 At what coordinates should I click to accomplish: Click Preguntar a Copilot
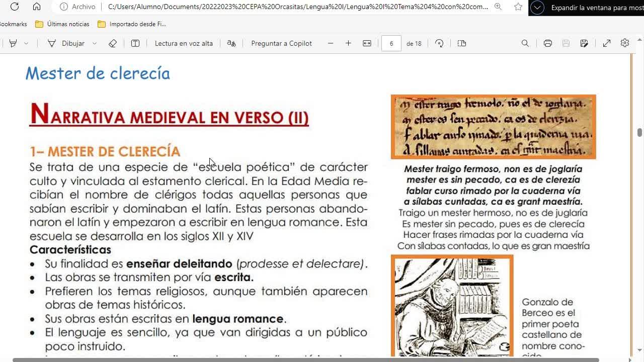pos(281,43)
